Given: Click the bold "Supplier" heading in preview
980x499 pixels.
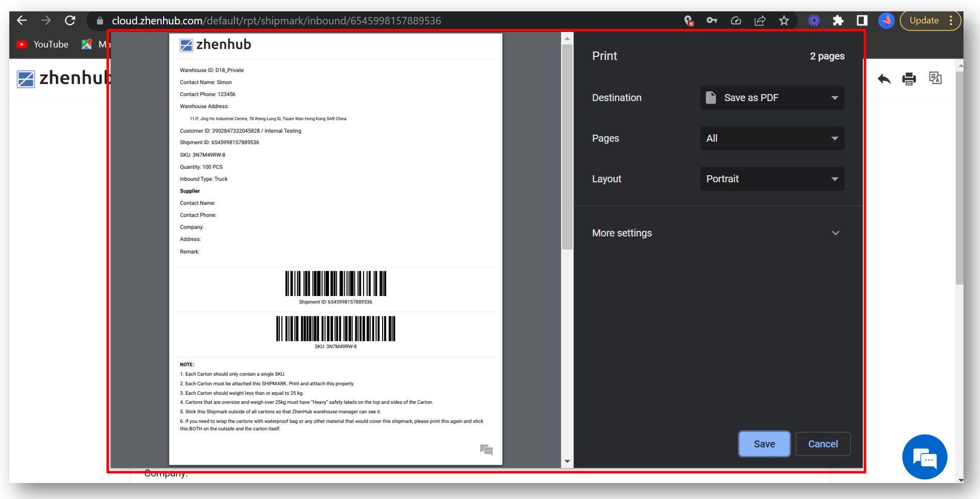Looking at the screenshot, I should coord(190,191).
